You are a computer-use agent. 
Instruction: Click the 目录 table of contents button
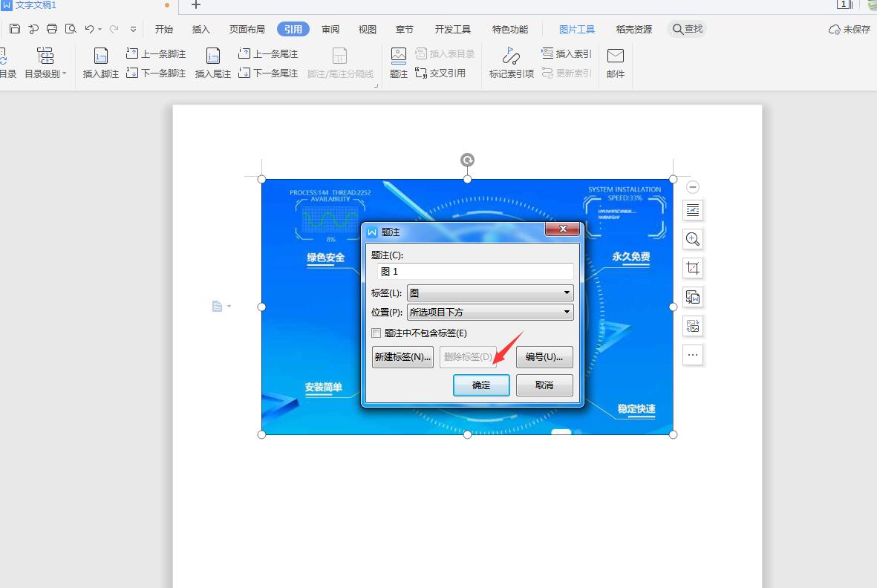pyautogui.click(x=7, y=62)
